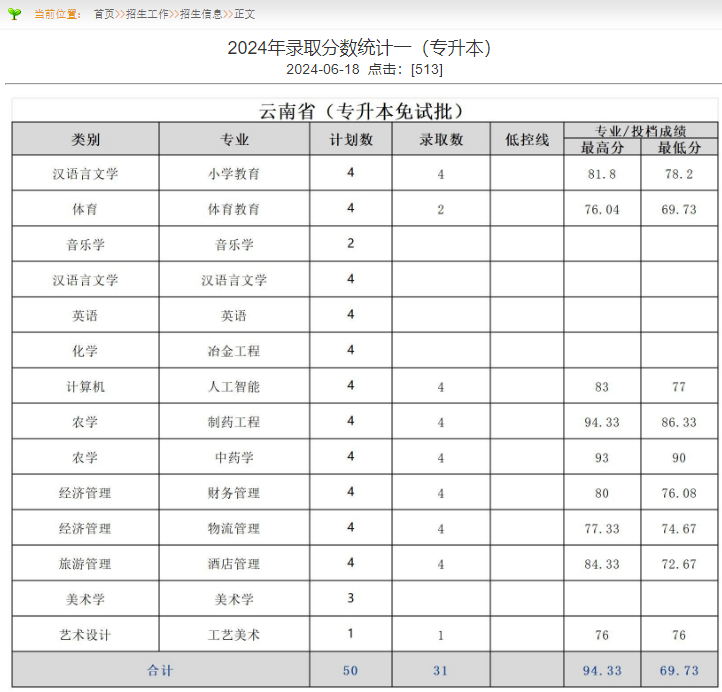Screen dimensions: 722x692
Task: Click the 专业 column header
Action: [234, 140]
